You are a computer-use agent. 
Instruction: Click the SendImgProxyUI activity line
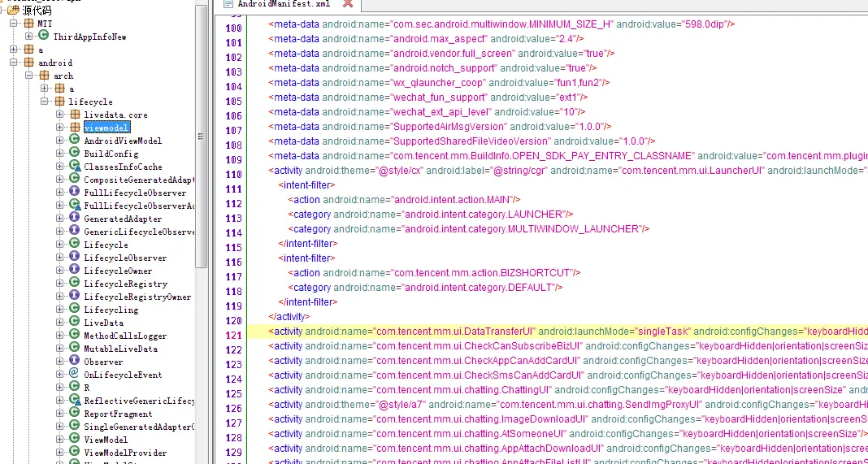pos(568,405)
